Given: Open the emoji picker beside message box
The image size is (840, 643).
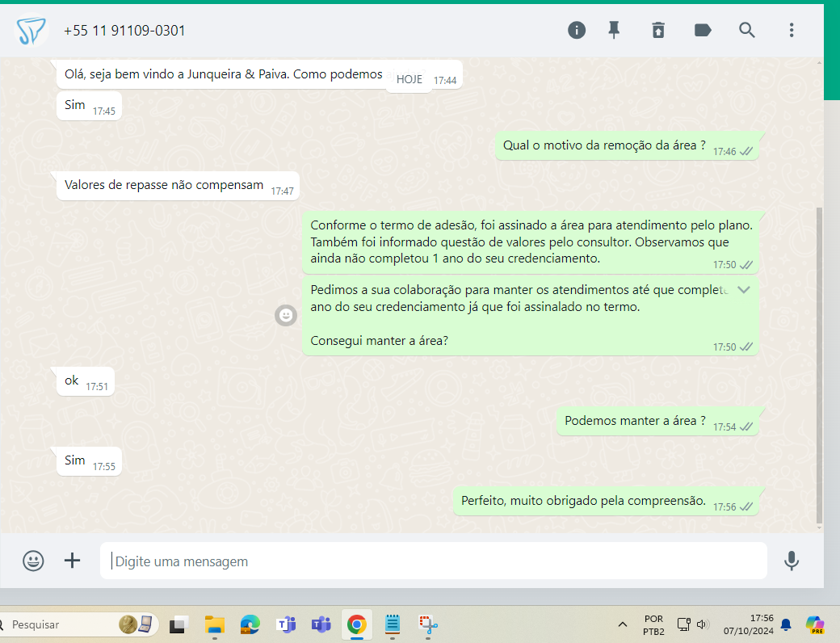Looking at the screenshot, I should (x=33, y=561).
